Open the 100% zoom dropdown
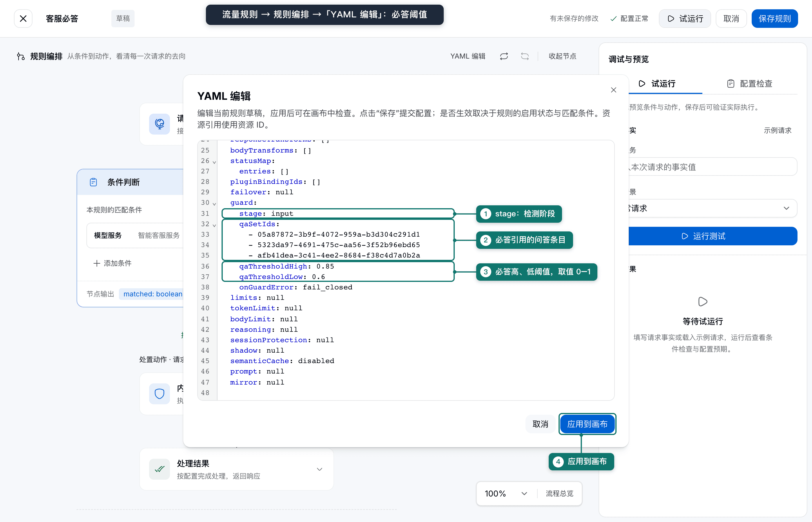Screen dimensions: 812x522 pos(506,494)
